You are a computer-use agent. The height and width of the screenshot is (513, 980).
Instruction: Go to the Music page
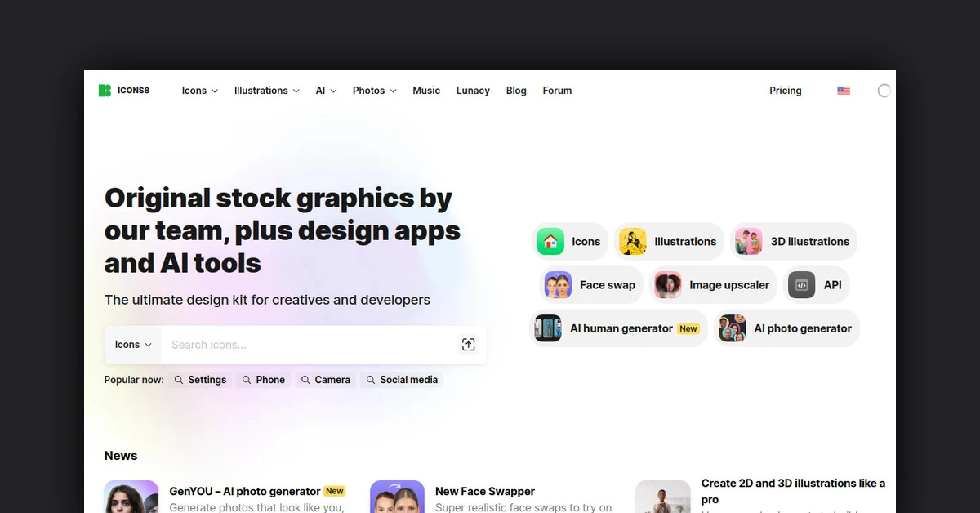[x=426, y=91]
